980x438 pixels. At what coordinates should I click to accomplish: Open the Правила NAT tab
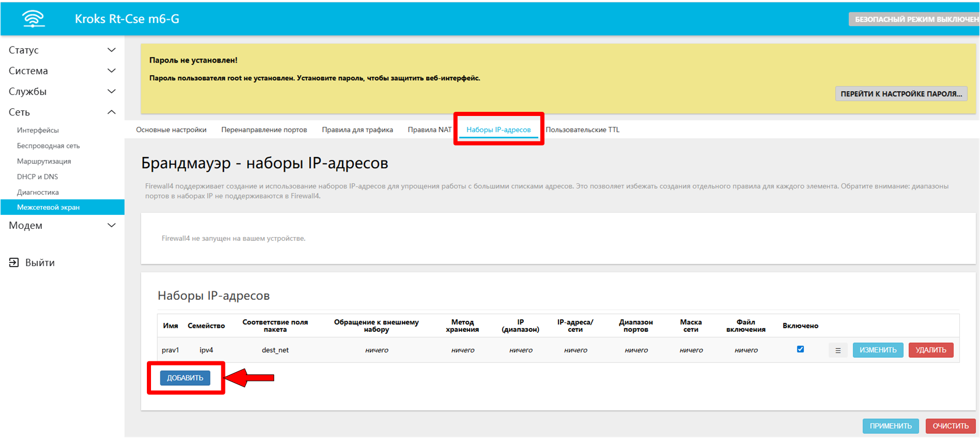click(429, 130)
